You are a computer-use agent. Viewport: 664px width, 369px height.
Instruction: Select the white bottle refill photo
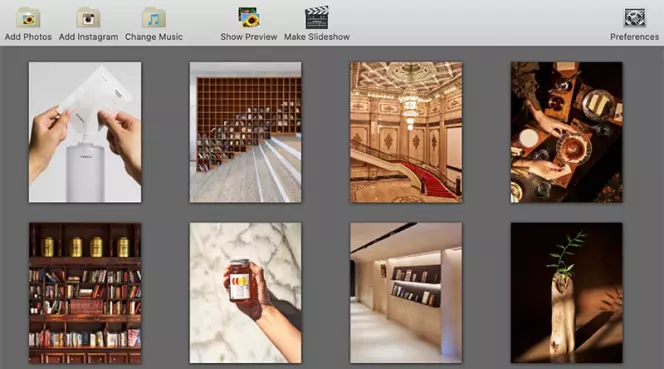pos(85,132)
